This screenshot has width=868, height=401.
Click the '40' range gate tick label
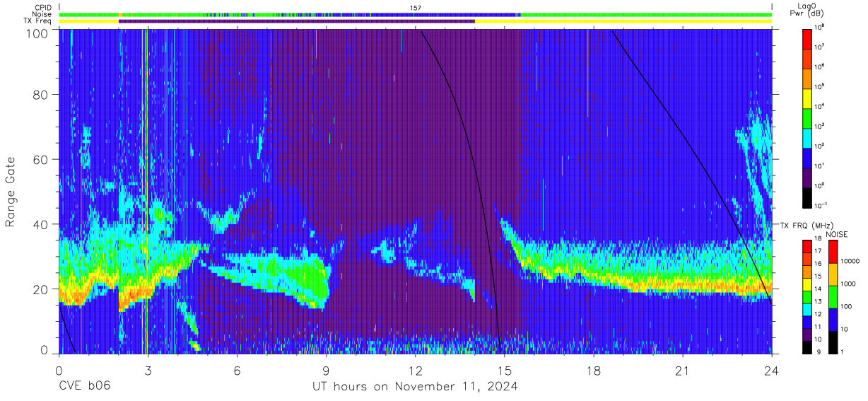coord(42,224)
